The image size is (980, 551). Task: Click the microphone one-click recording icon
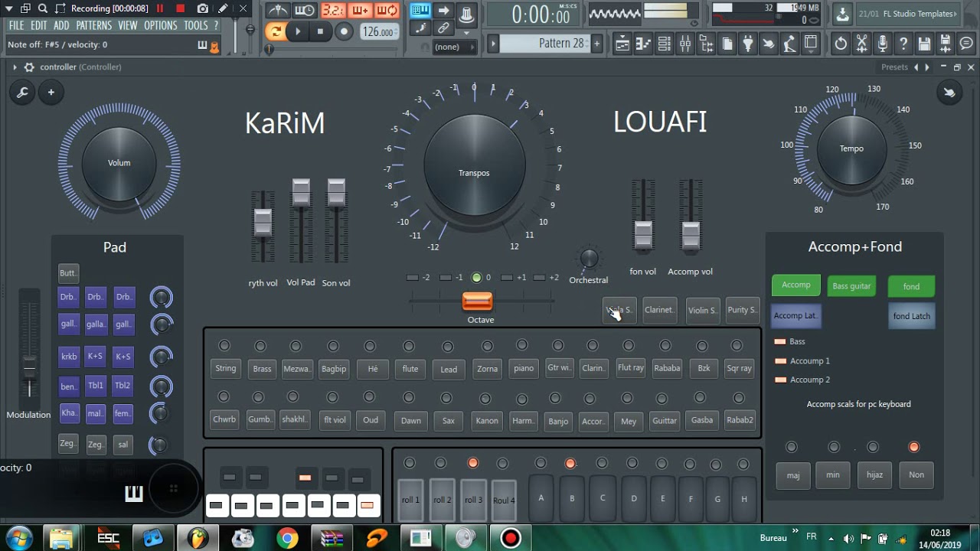(x=883, y=44)
